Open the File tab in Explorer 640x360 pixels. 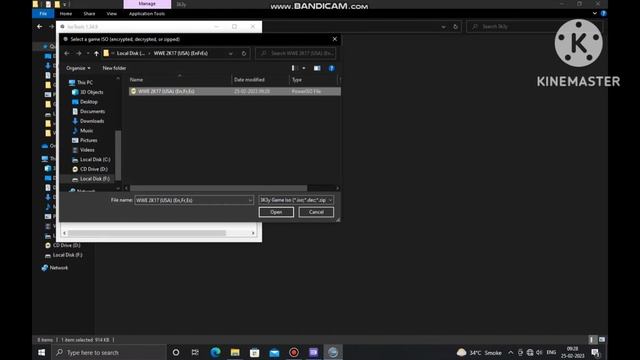pos(43,13)
